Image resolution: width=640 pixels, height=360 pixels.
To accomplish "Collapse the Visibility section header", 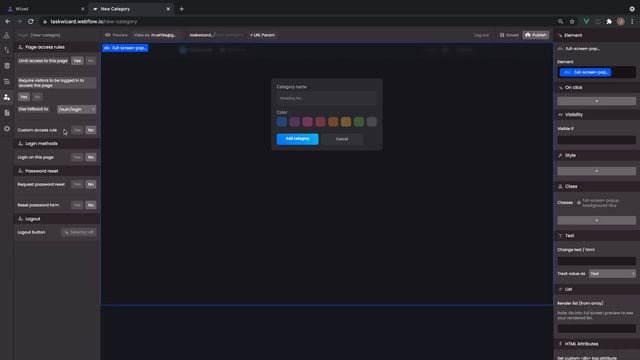I will click(596, 115).
